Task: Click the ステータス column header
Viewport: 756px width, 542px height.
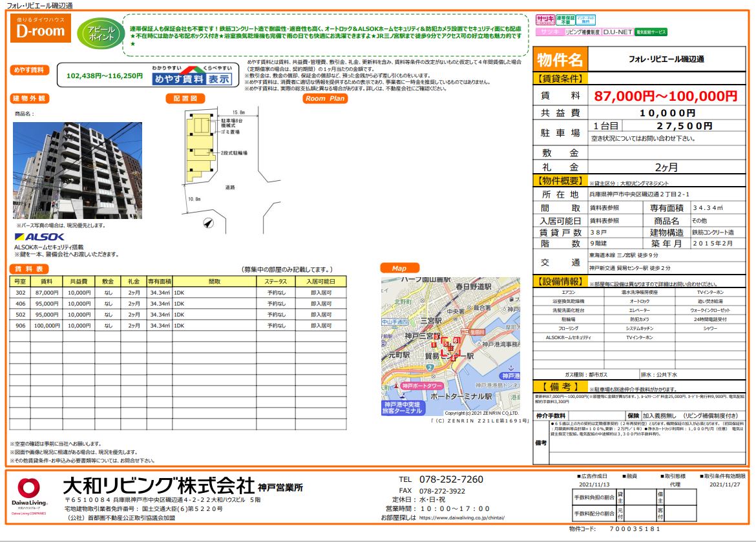Action: [x=275, y=281]
